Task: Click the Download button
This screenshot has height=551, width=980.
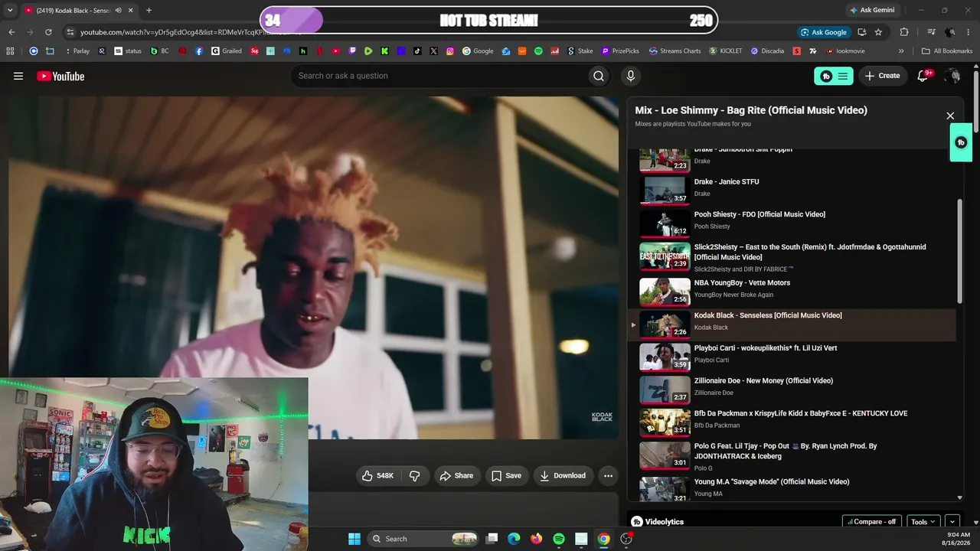Action: [563, 475]
